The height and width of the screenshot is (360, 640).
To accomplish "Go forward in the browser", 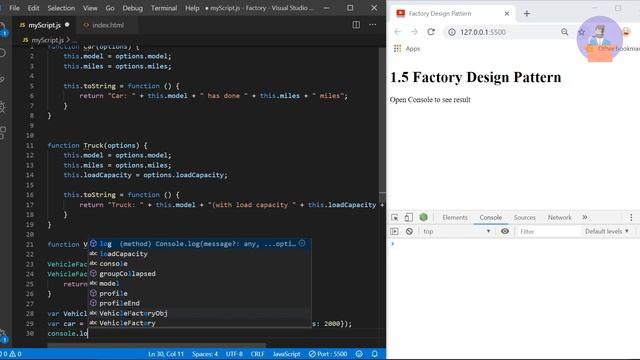I will (414, 32).
